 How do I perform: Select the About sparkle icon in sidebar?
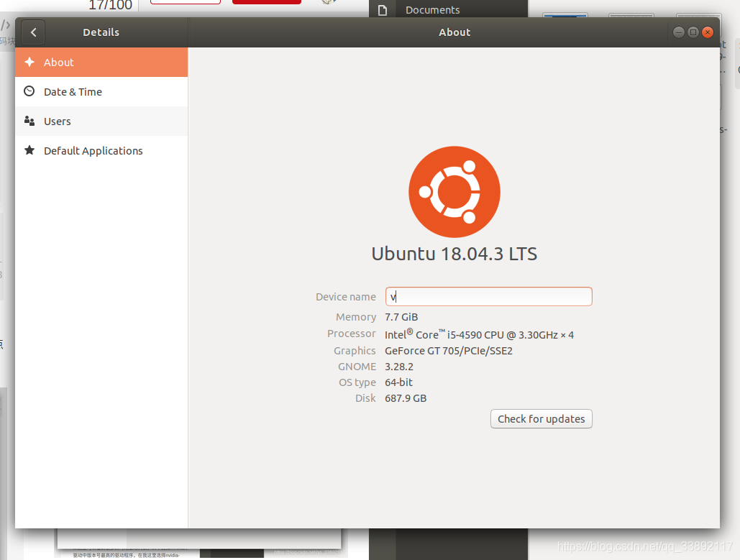(x=29, y=62)
